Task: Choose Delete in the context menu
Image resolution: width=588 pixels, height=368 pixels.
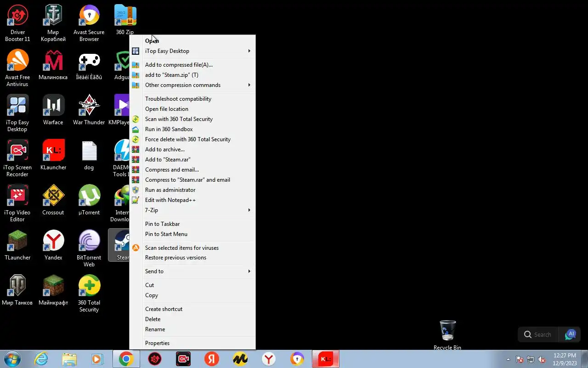Action: 192,319
